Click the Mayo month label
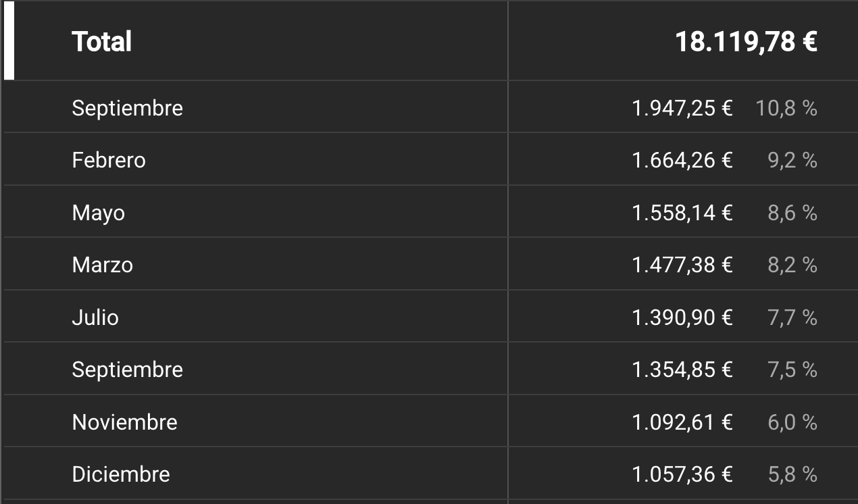This screenshot has height=504, width=858. pos(99,213)
